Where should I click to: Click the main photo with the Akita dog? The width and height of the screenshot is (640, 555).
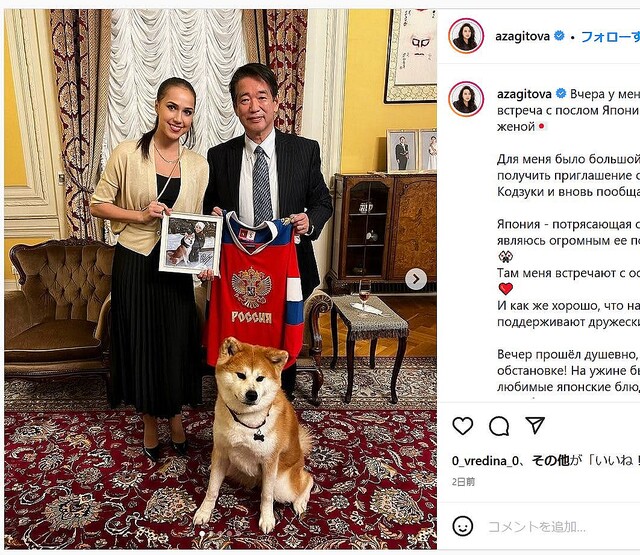pos(220,279)
